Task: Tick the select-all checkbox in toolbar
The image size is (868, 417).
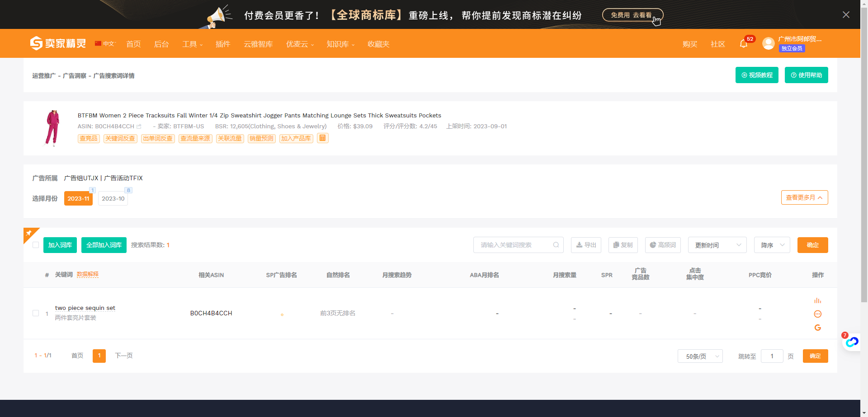Action: point(36,245)
